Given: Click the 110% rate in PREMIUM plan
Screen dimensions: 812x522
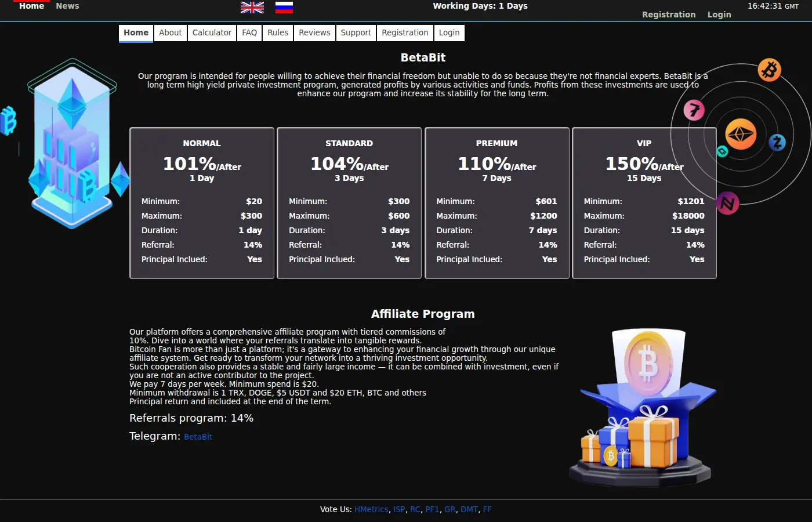Looking at the screenshot, I should pos(484,164).
